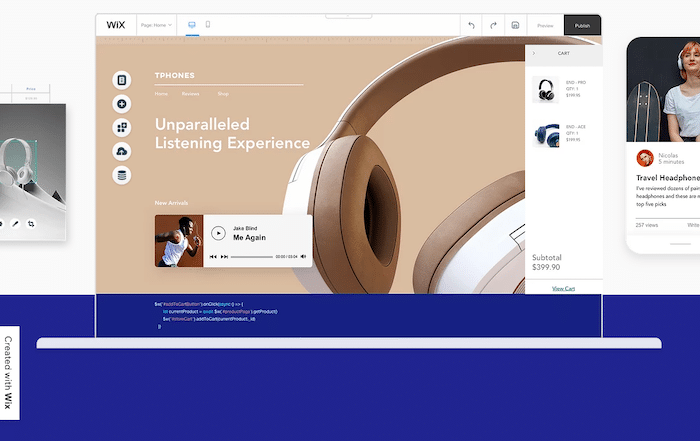The image size is (700, 441).
Task: Select the Subtotal $399.90 text
Action: point(546,262)
